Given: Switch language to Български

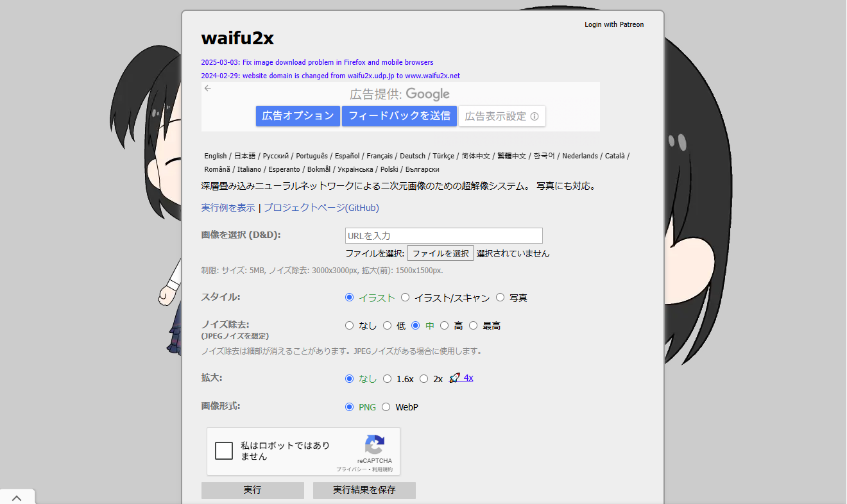Looking at the screenshot, I should [x=423, y=169].
